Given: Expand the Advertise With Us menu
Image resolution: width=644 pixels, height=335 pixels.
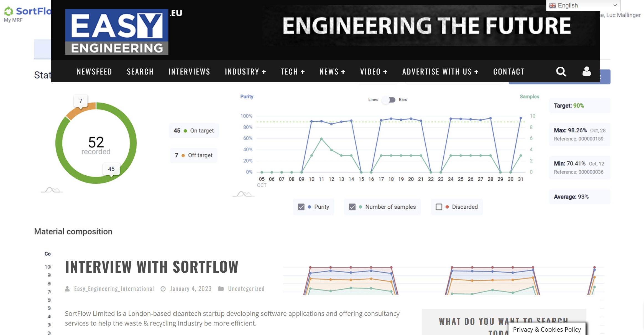Looking at the screenshot, I should click(x=440, y=71).
